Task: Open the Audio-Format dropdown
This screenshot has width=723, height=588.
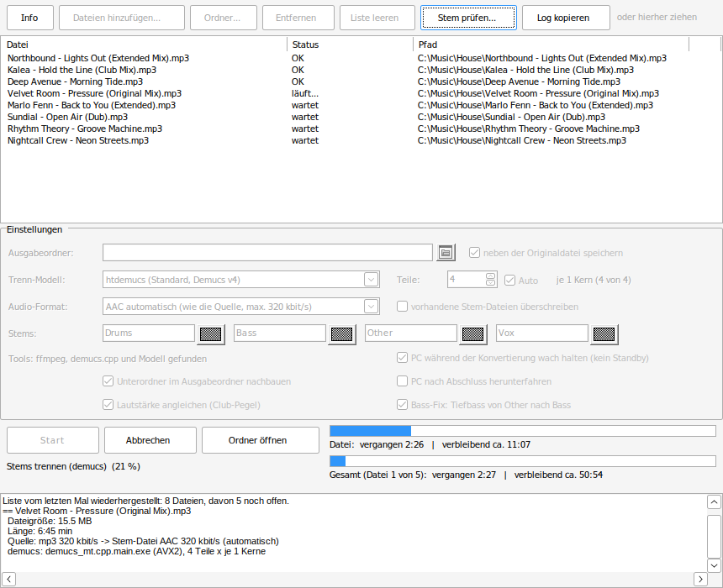Action: [x=241, y=307]
